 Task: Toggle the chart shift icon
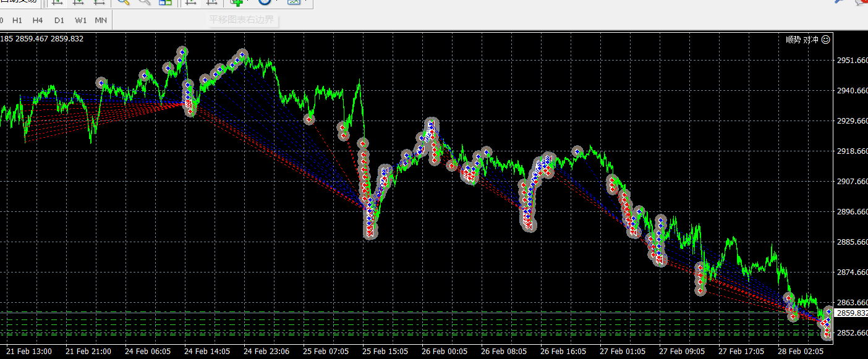(211, 2)
